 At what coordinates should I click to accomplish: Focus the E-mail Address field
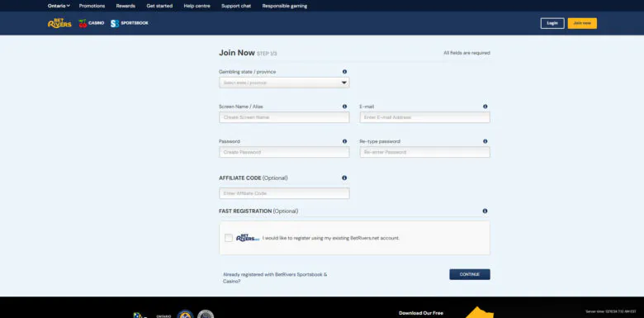[424, 117]
